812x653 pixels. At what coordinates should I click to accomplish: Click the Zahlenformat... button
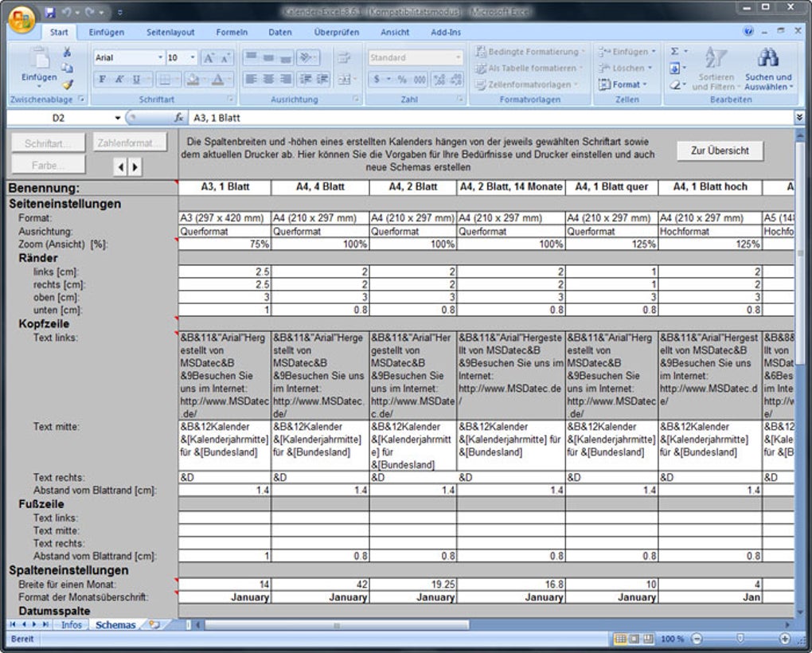coord(131,143)
